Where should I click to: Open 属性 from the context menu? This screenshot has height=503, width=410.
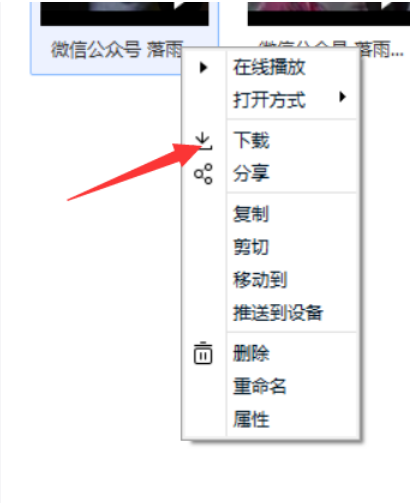click(251, 419)
